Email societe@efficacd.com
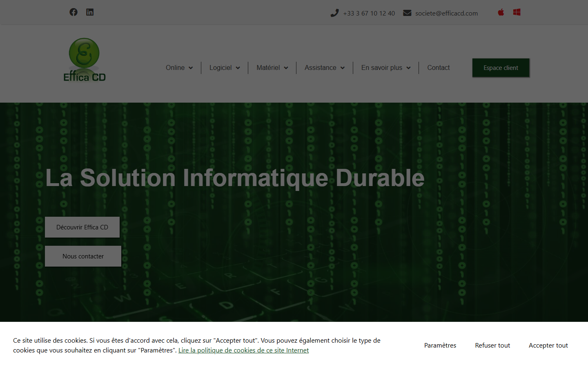The image size is (588, 368). point(446,13)
